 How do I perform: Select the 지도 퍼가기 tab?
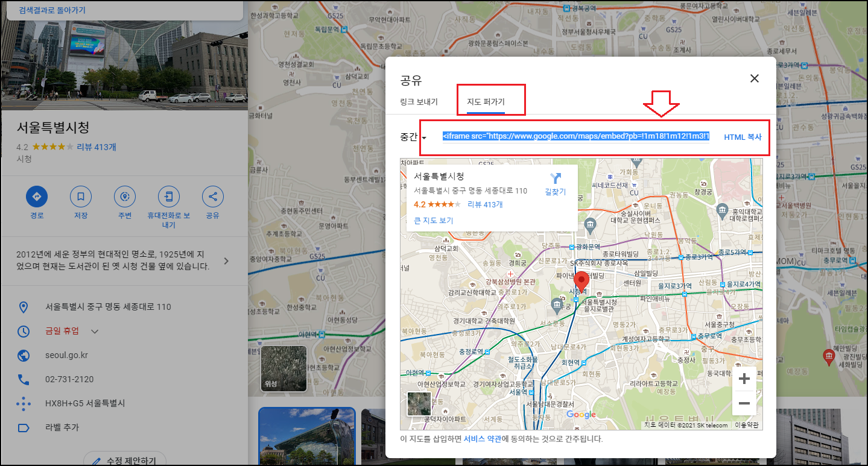486,102
